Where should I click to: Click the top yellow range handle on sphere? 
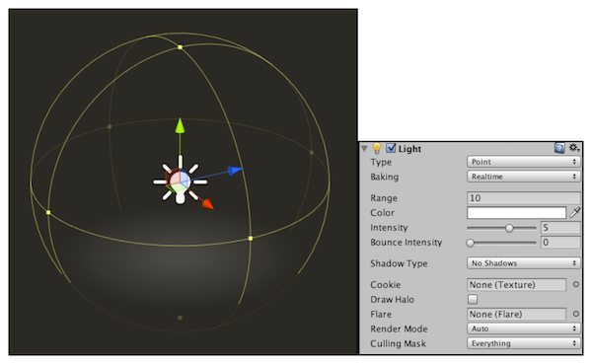coord(181,47)
